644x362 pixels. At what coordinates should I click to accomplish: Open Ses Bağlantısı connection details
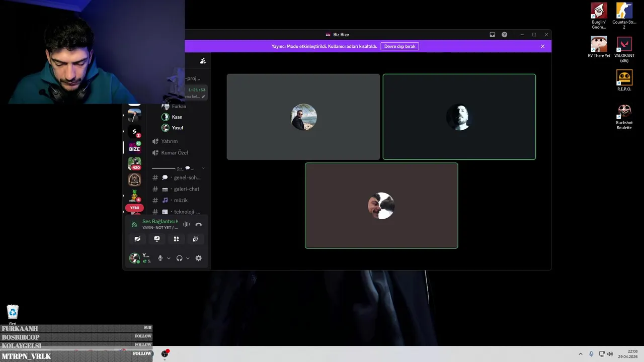pyautogui.click(x=159, y=222)
